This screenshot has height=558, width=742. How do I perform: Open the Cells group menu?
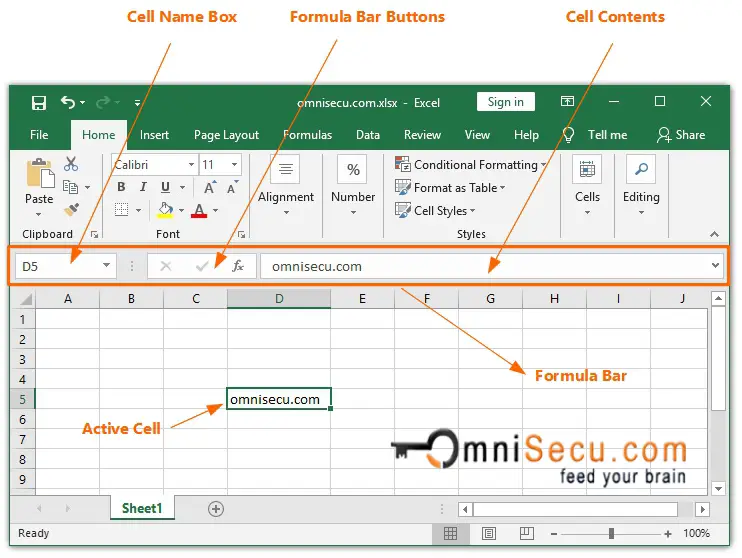(587, 186)
